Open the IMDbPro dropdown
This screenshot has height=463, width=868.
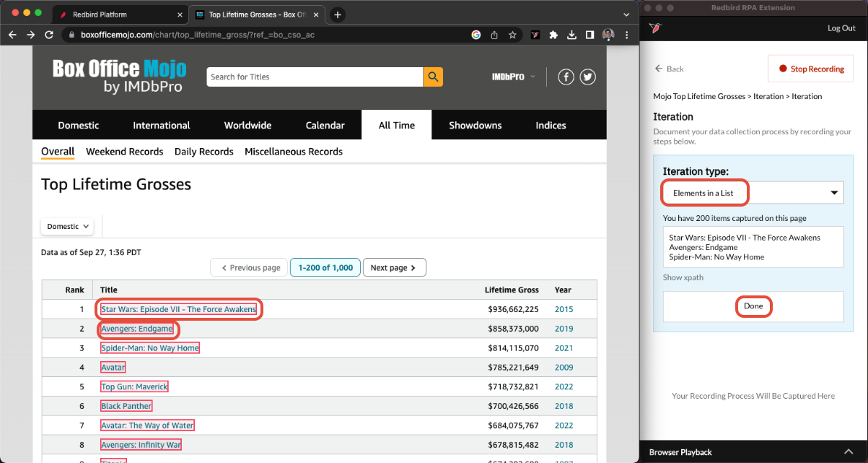click(514, 77)
